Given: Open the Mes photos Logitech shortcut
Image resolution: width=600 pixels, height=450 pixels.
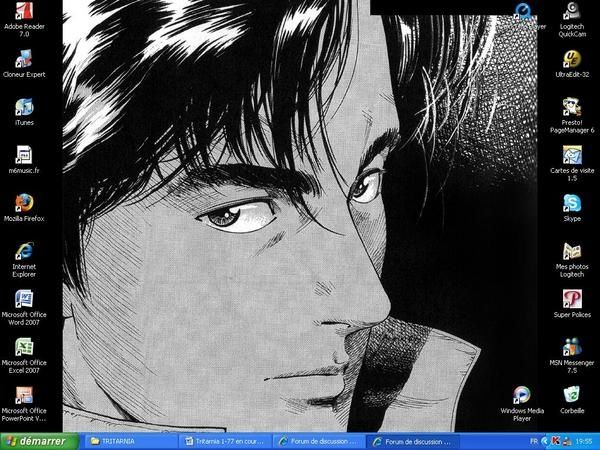Looking at the screenshot, I should [x=572, y=259].
